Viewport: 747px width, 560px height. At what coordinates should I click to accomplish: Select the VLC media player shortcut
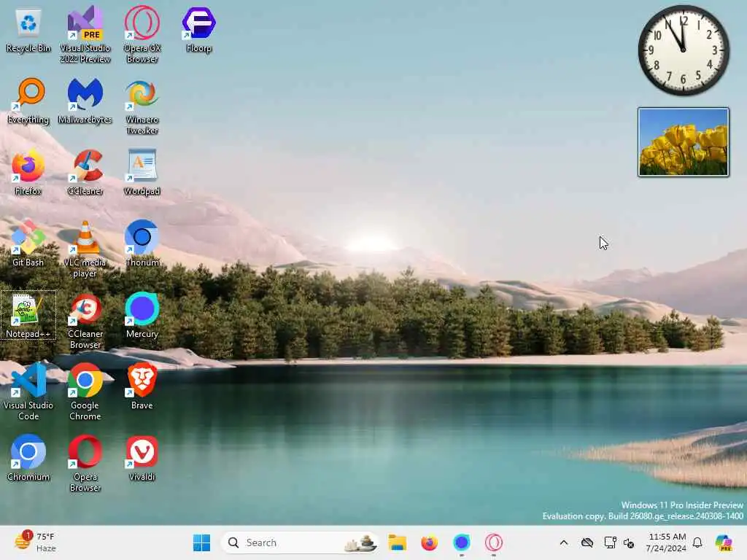(85, 249)
